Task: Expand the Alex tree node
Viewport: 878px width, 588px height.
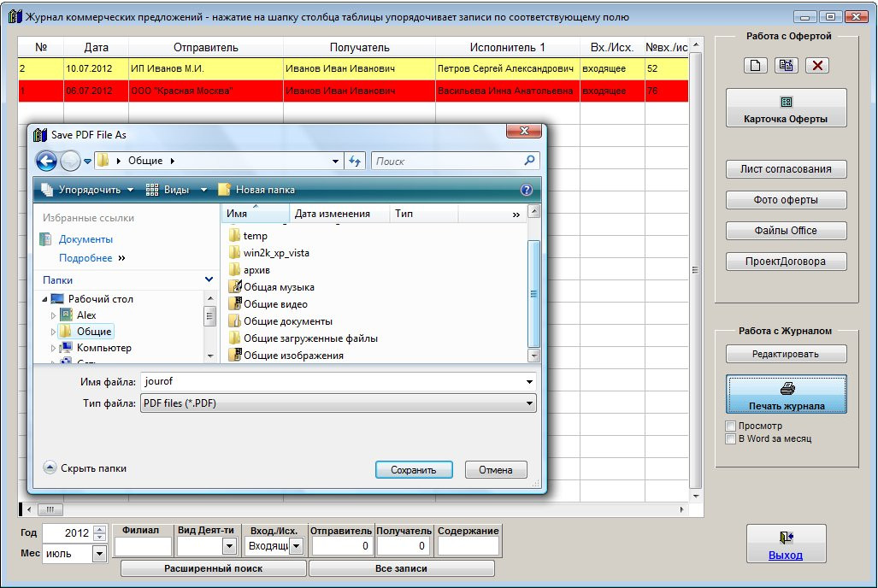Action: 53,316
